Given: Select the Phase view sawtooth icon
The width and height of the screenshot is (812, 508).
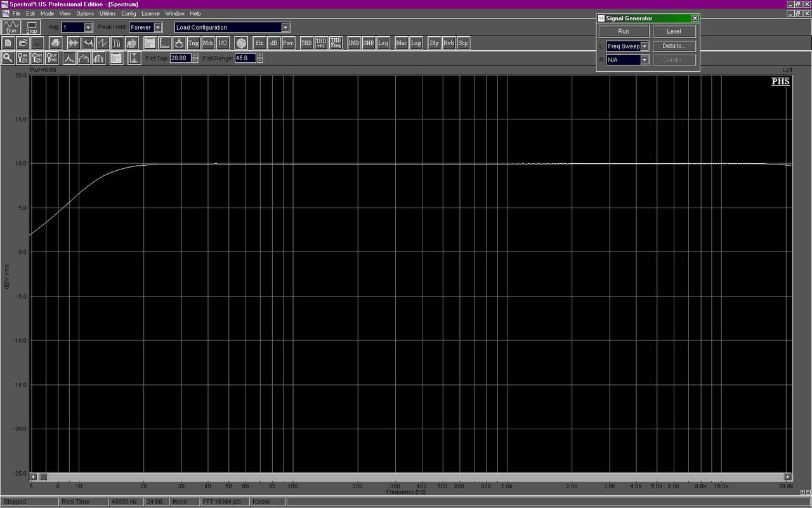Looking at the screenshot, I should pos(102,43).
